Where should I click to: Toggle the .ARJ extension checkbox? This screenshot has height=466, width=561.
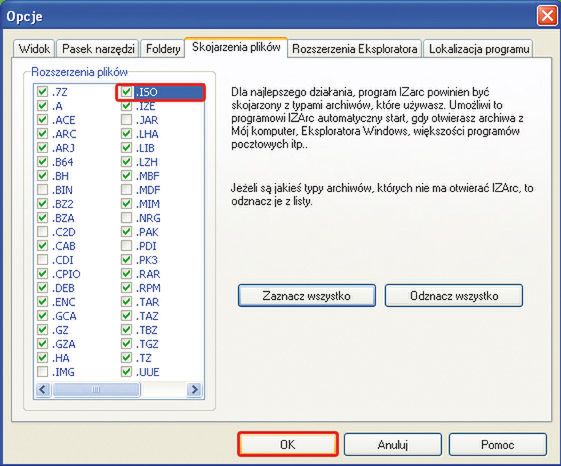tap(42, 147)
